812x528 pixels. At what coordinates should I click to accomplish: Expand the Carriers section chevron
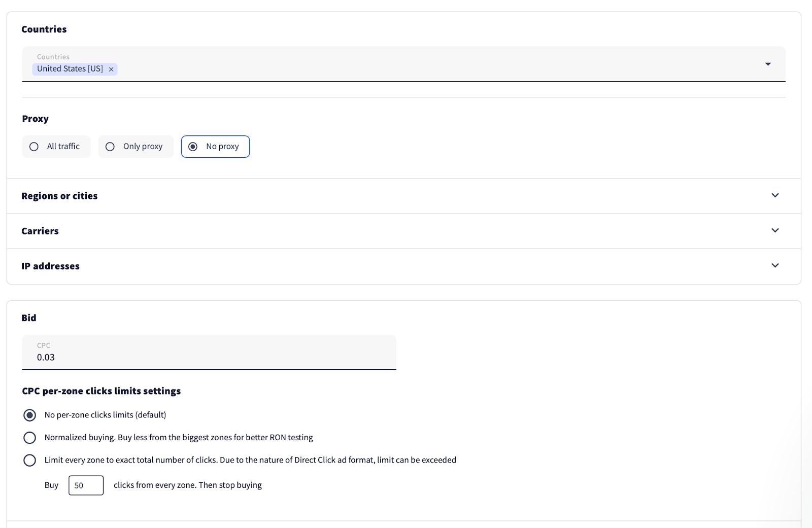click(775, 230)
